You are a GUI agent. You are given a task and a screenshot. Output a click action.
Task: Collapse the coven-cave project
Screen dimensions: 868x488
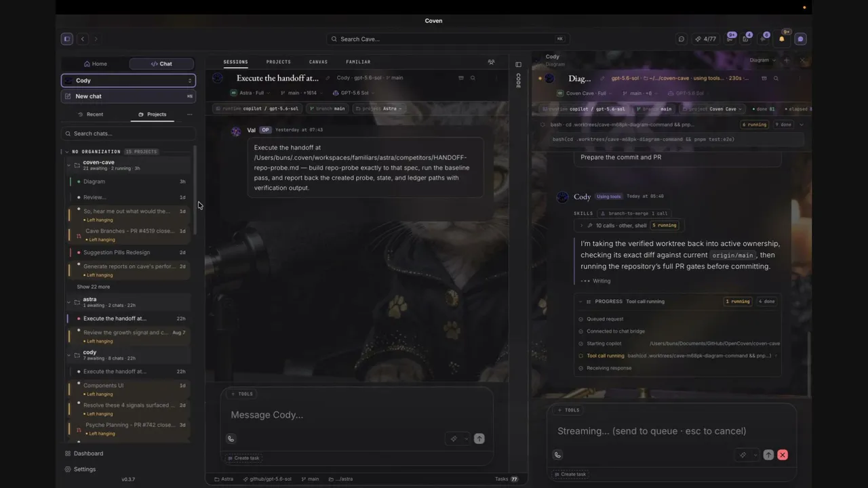click(x=68, y=165)
